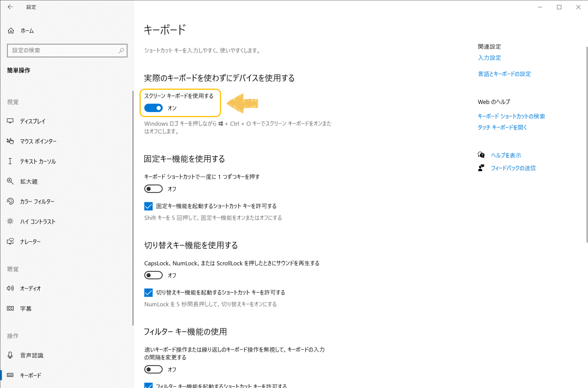Click the back arrow icon

[x=10, y=7]
